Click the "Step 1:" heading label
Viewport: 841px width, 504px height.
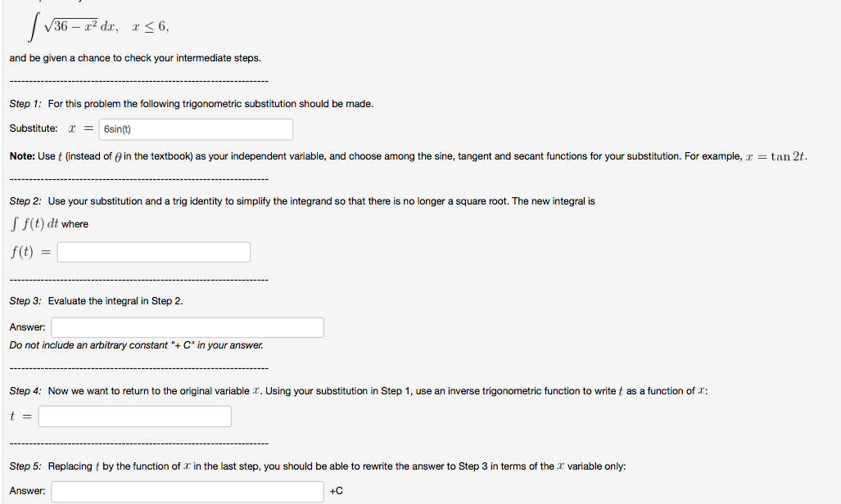(25, 104)
